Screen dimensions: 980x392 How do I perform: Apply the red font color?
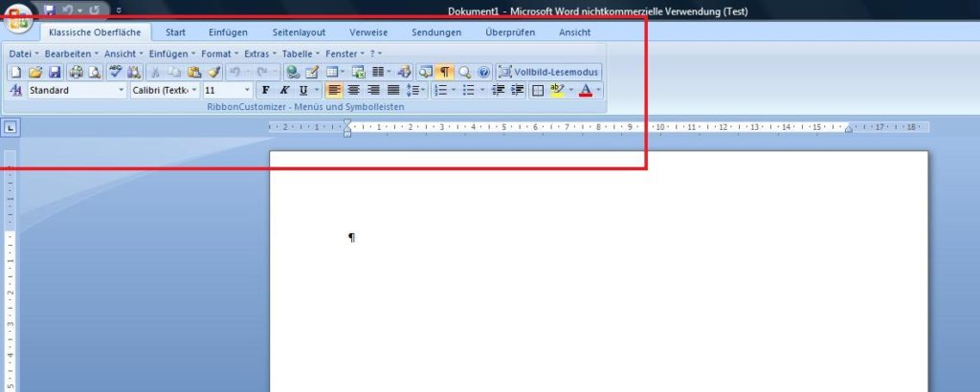click(x=586, y=91)
